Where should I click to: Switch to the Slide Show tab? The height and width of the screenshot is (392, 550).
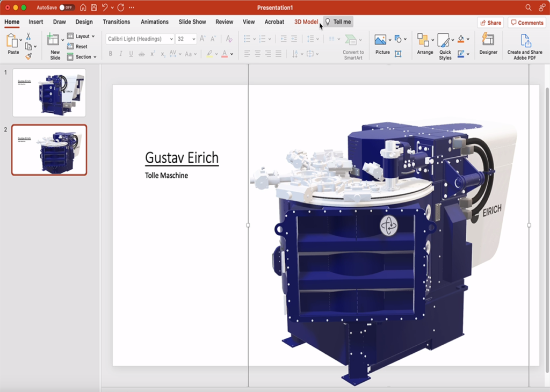pyautogui.click(x=192, y=21)
